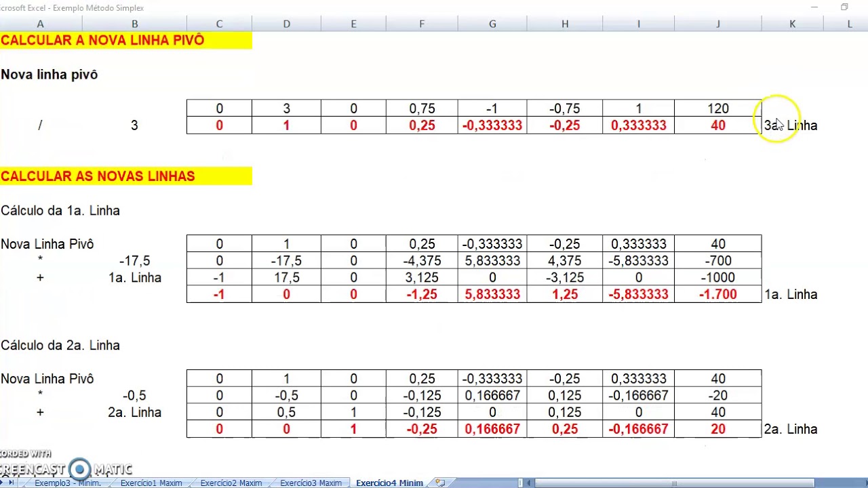This screenshot has width=868, height=488.
Task: Select column G header
Action: pyautogui.click(x=492, y=24)
